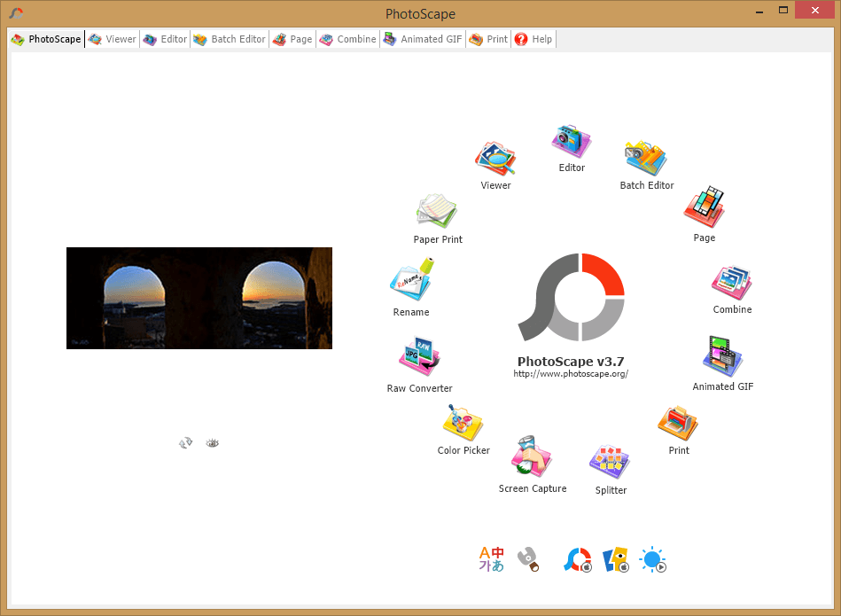The image size is (841, 616).
Task: Switch to the Print tab
Action: click(488, 39)
